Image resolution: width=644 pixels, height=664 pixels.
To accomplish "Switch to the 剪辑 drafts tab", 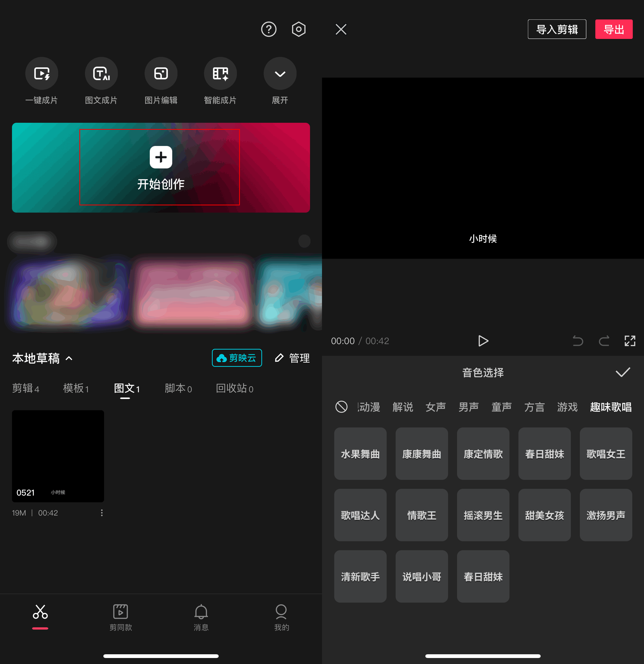I will (x=26, y=389).
